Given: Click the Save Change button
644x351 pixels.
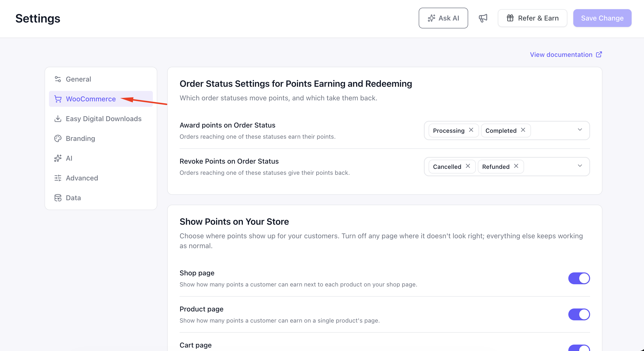Looking at the screenshot, I should [x=602, y=18].
